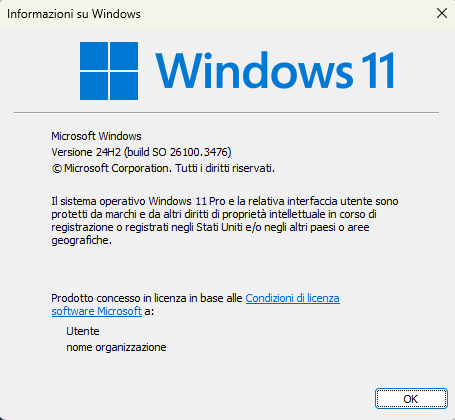Click the 'Prodotto concesso in licenza in base alle' text

tap(147, 298)
